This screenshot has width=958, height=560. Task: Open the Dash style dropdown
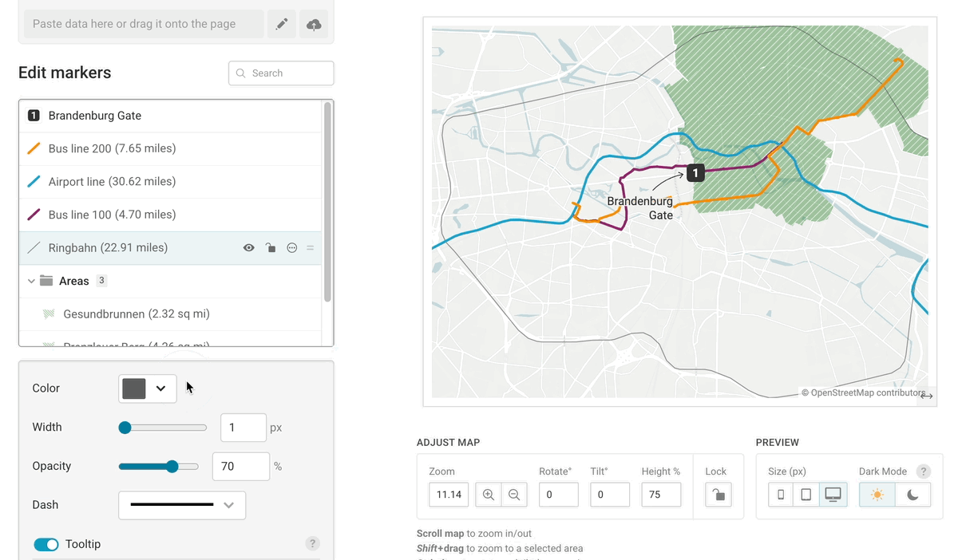pyautogui.click(x=182, y=505)
